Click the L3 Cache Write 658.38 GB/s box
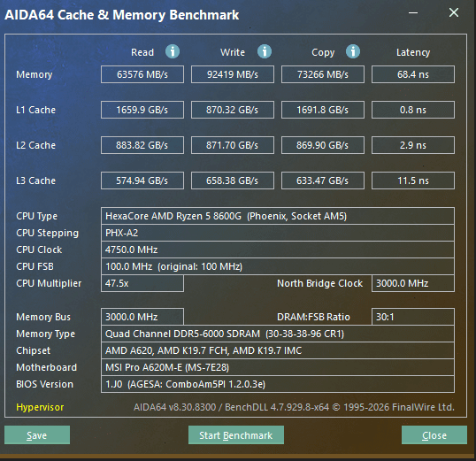476x461 pixels. point(233,181)
